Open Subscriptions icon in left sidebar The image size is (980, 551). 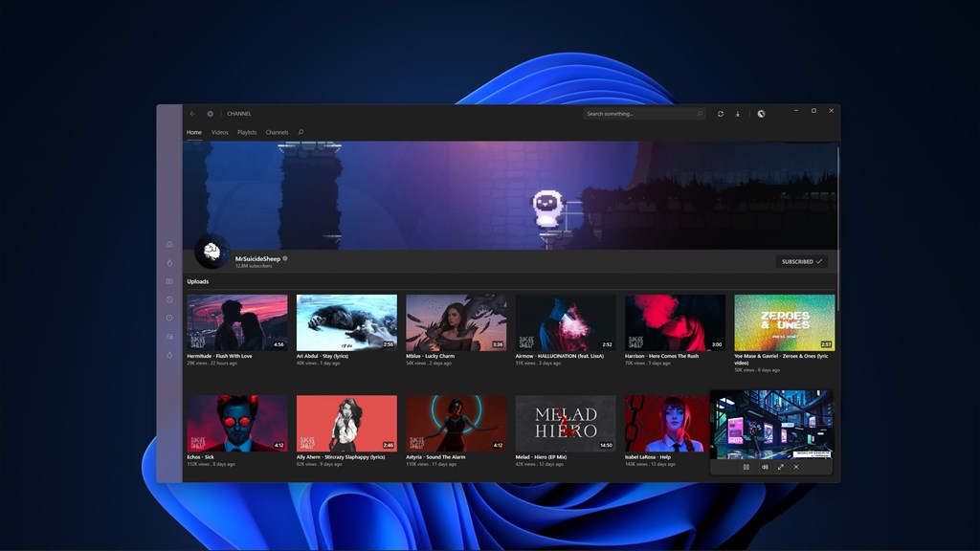[x=169, y=281]
